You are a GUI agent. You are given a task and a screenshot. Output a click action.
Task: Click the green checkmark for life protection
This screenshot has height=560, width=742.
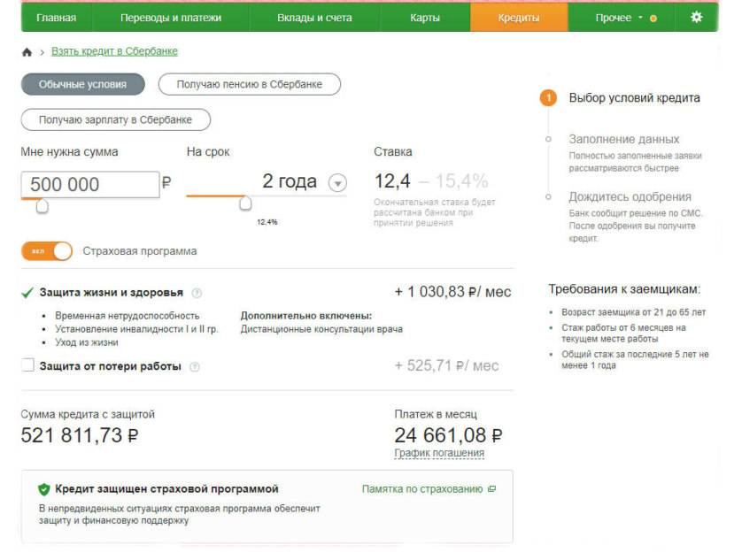pyautogui.click(x=27, y=293)
